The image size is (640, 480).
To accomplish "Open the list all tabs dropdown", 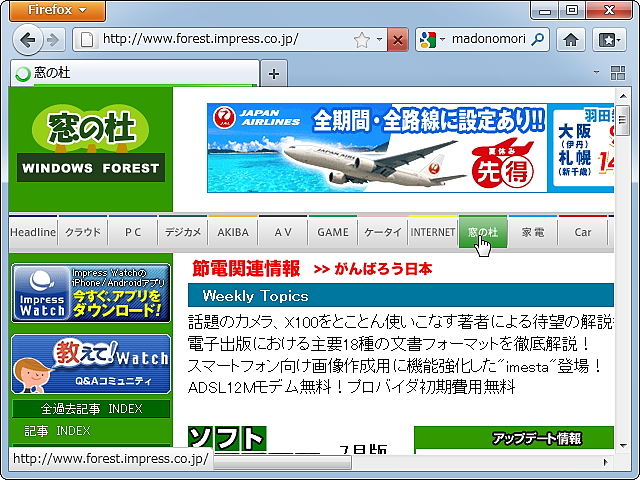I will pos(596,73).
